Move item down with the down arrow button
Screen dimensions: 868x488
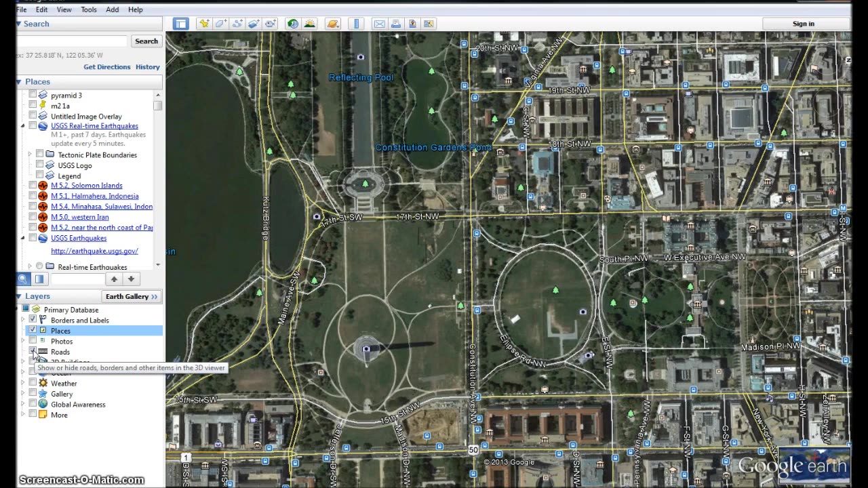tap(131, 279)
